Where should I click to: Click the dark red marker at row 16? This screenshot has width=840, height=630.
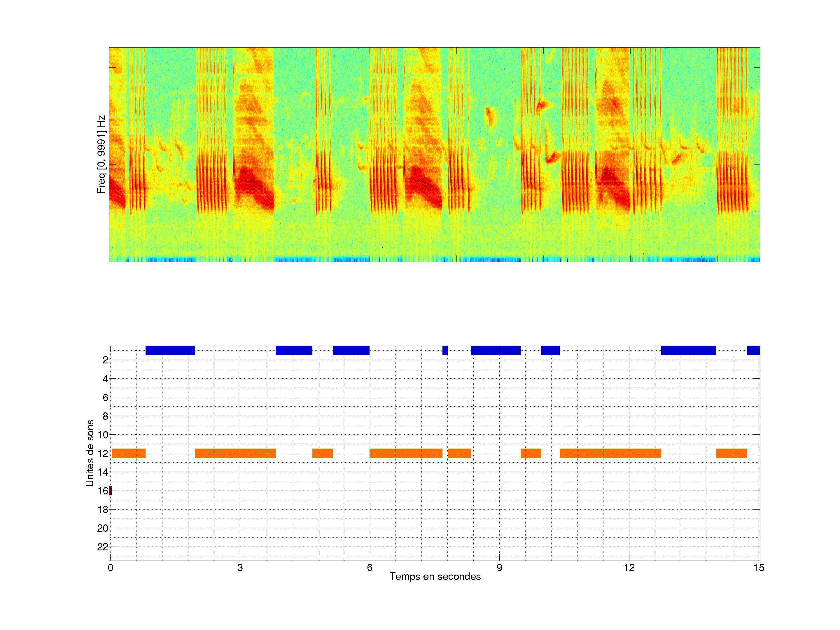[x=111, y=490]
